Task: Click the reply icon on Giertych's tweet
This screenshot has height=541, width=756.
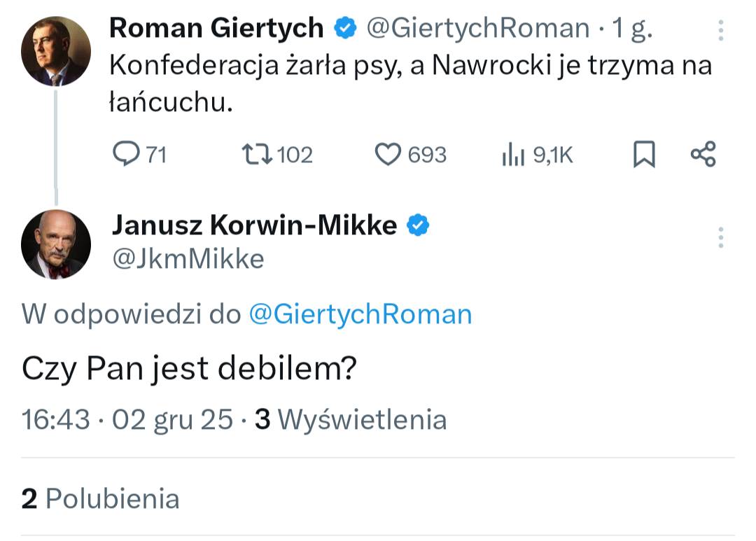Action: (x=127, y=154)
